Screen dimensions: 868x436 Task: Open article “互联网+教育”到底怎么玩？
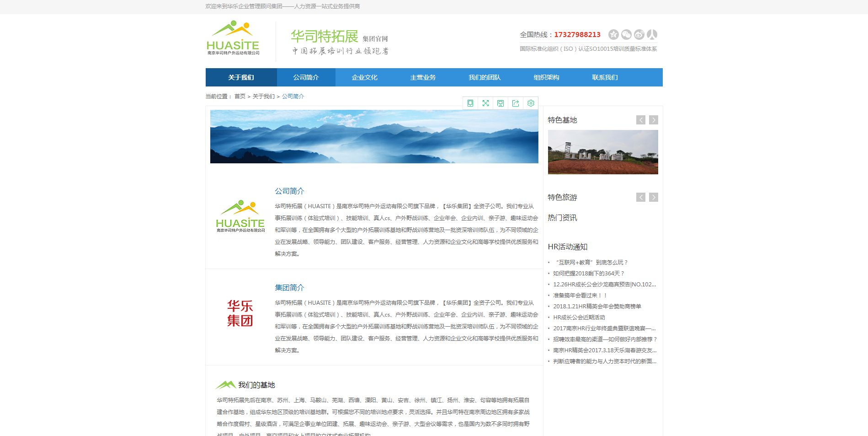click(591, 263)
